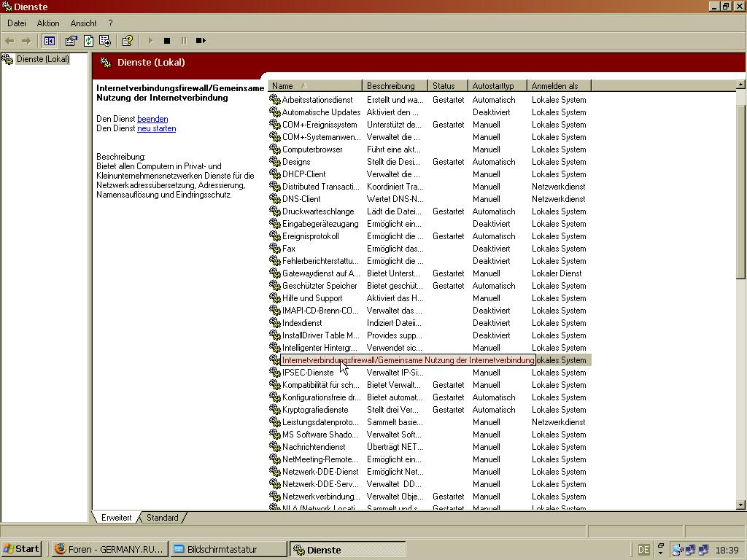Sort list by the Autostarttyp column header
Image resolution: width=747 pixels, height=560 pixels.
tap(492, 86)
